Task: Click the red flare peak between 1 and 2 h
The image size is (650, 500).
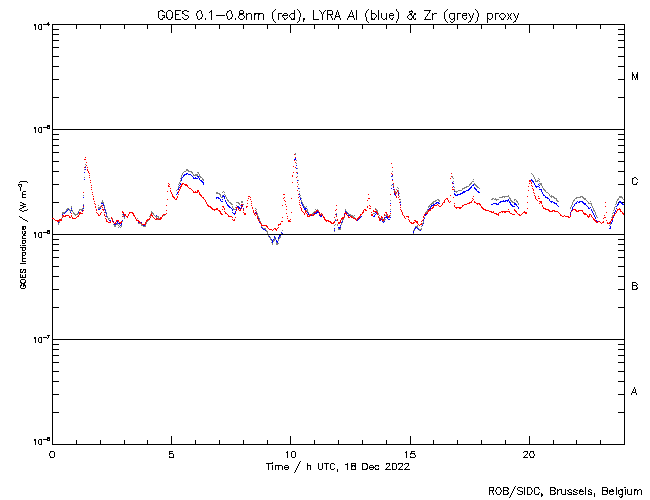Action: point(85,158)
